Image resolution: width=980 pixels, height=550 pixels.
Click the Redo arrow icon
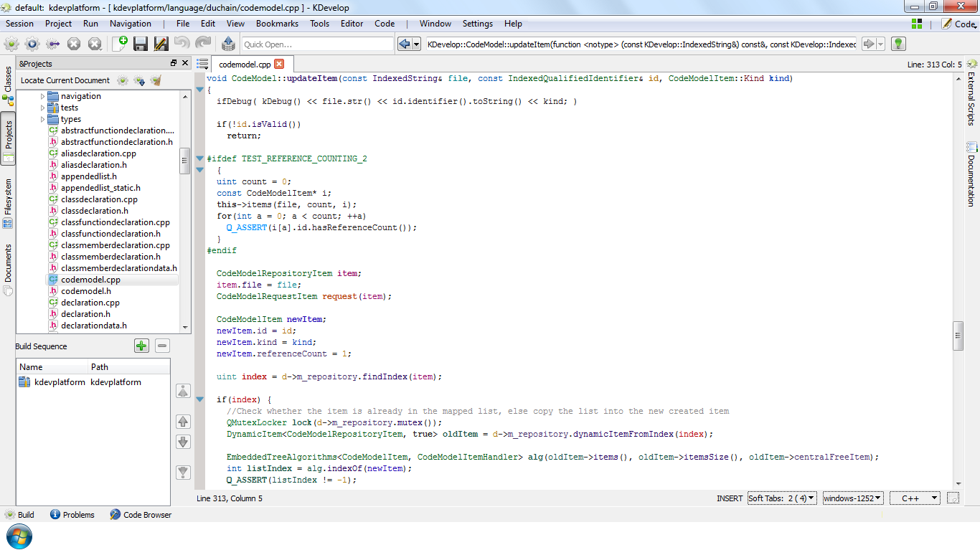pos(203,44)
